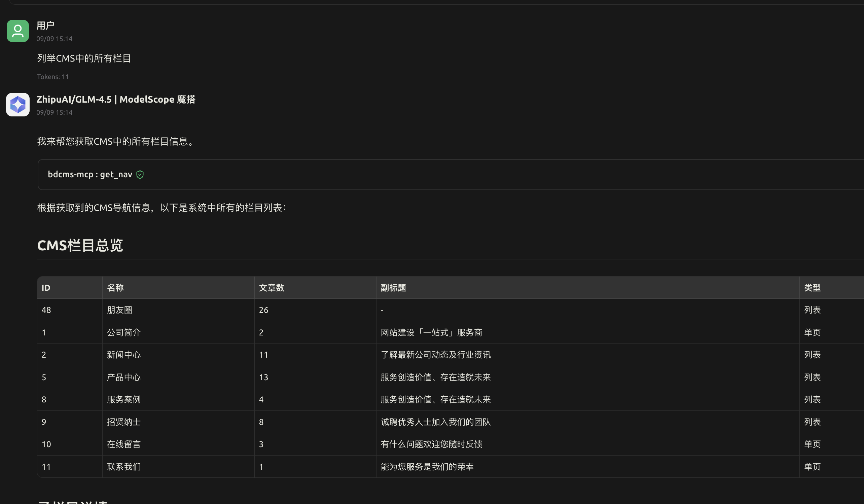This screenshot has width=864, height=504.
Task: Click the assistant message timestamp 09/09 15:14
Action: (x=55, y=112)
